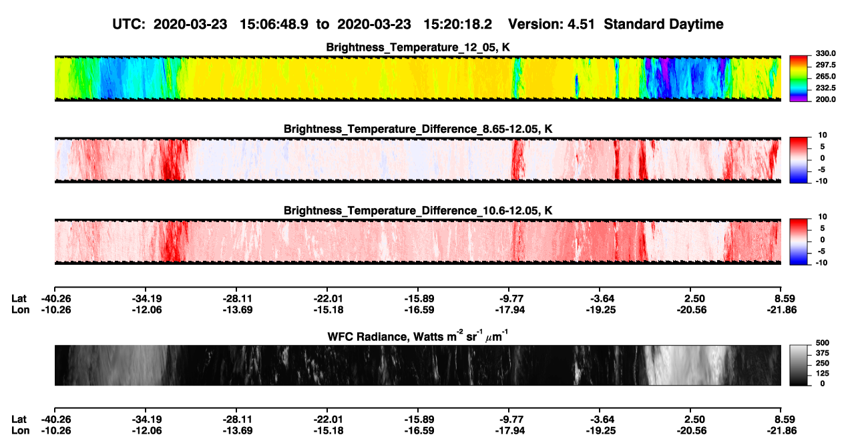Click the "Lon" row label below WFC panel
868x445 pixels.
pos(20,430)
